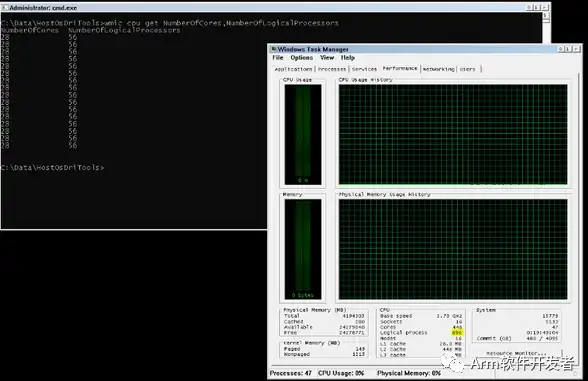Click the Base speed row in CPU box
This screenshot has width=588, height=381.
(x=421, y=316)
